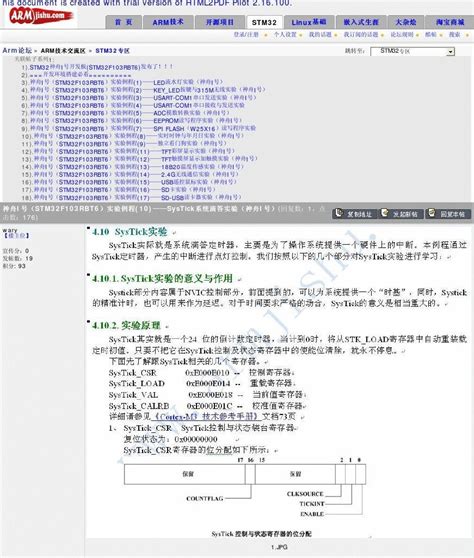
Task: Click the address 0xE000E01C
Action: [x=209, y=406]
